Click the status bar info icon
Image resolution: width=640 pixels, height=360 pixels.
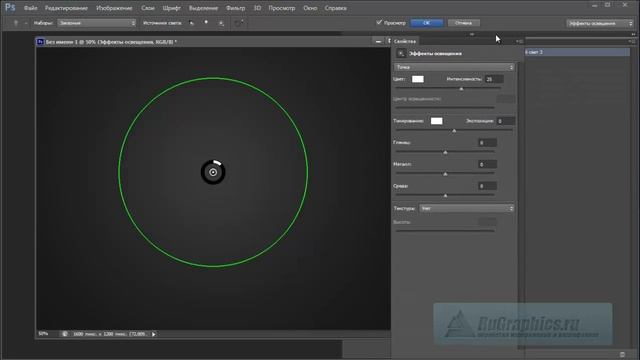click(x=64, y=334)
